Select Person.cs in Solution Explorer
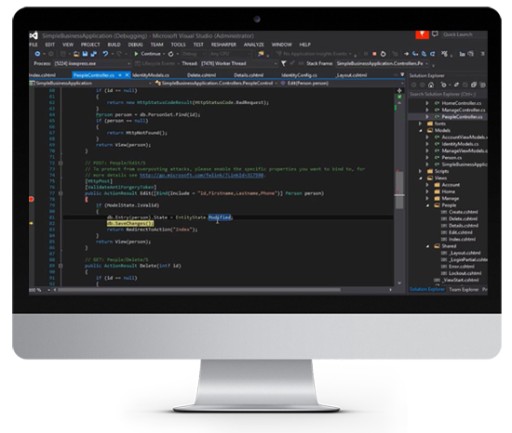 452,158
